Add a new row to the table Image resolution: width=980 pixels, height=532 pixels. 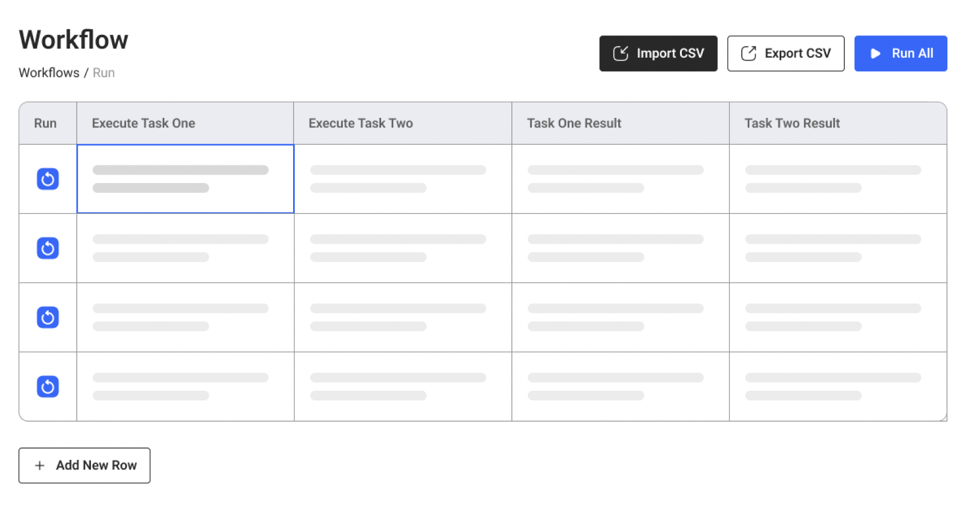pos(84,466)
